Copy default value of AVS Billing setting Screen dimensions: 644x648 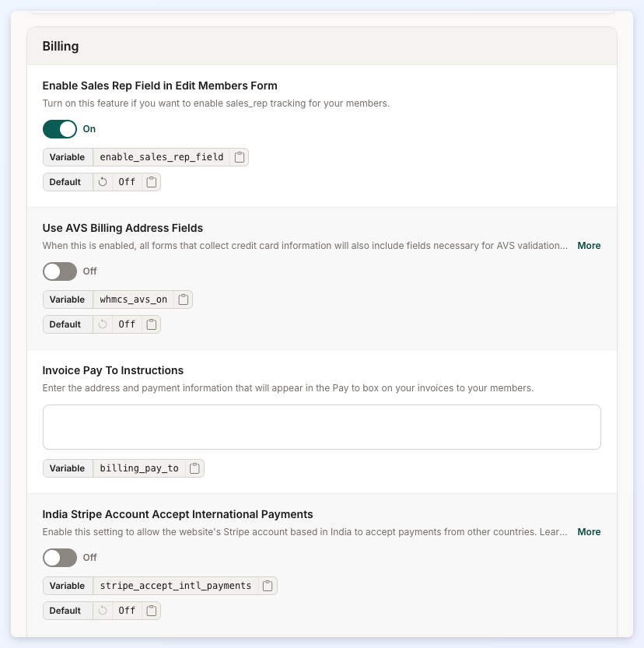point(152,324)
